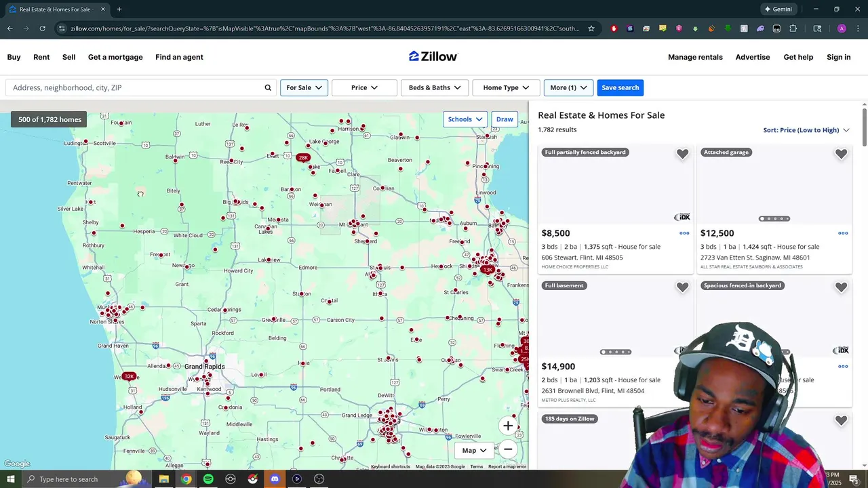Open more options for $12,500 listing

[x=843, y=233]
